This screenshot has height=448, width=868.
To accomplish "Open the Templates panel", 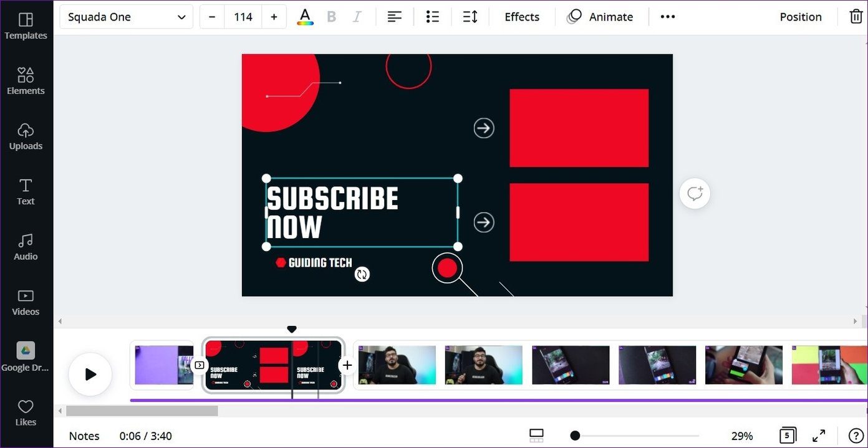I will 26,27.
